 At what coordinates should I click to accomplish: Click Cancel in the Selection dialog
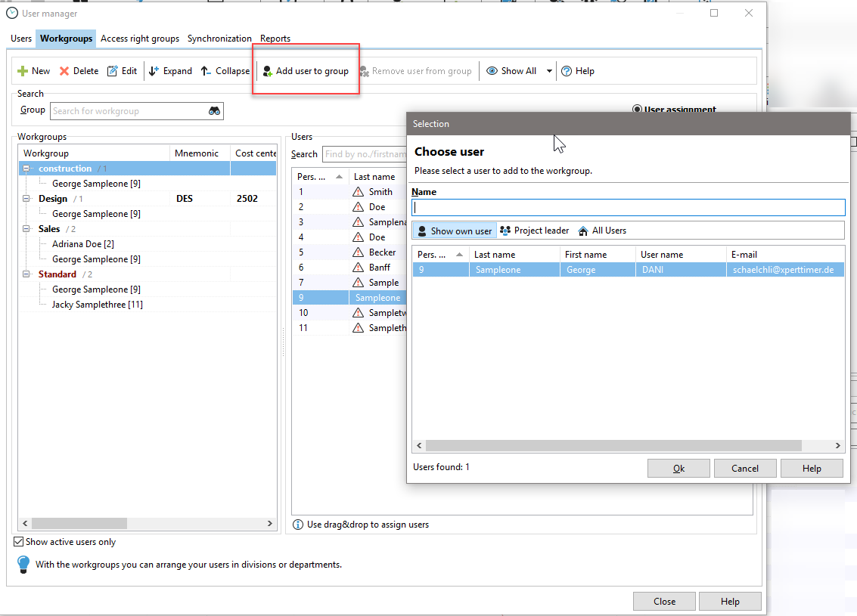click(x=744, y=469)
